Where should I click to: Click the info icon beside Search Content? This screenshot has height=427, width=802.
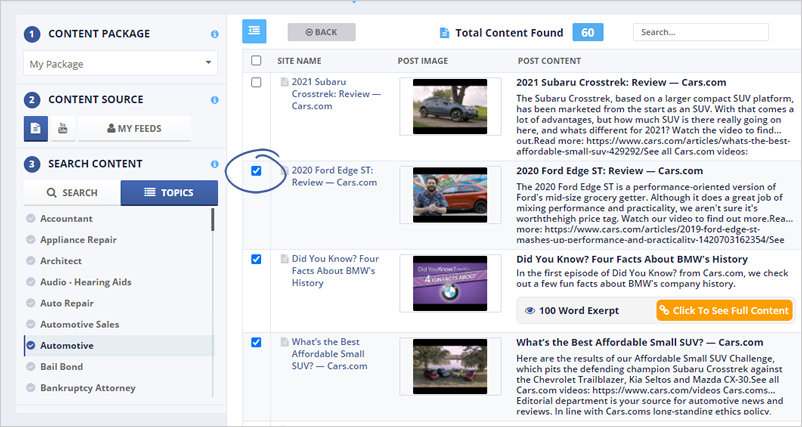tap(215, 164)
